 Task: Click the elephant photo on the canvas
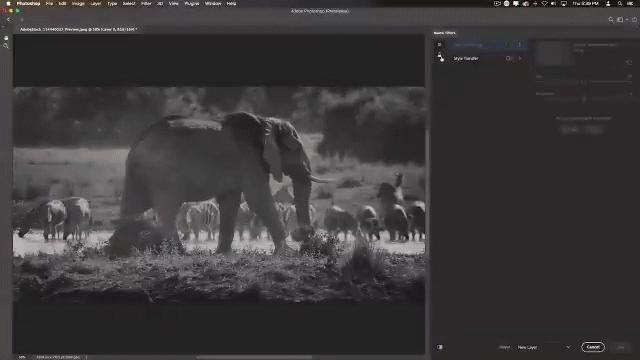pos(219,195)
